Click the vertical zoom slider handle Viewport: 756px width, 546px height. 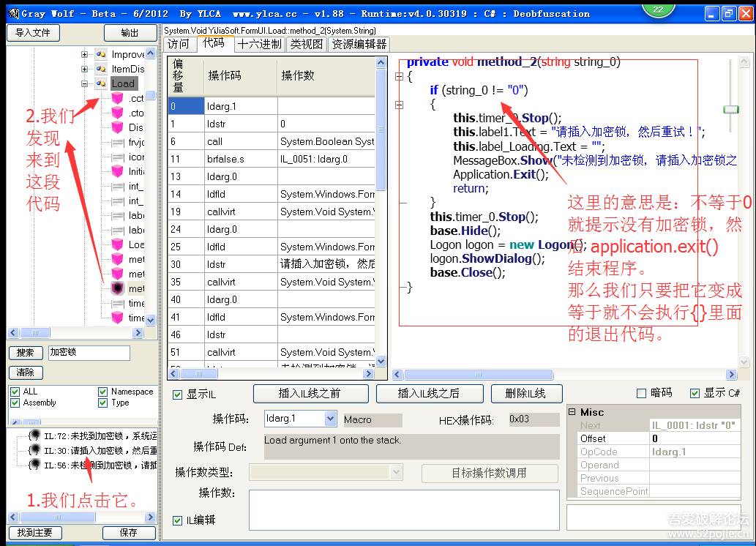pos(730,109)
